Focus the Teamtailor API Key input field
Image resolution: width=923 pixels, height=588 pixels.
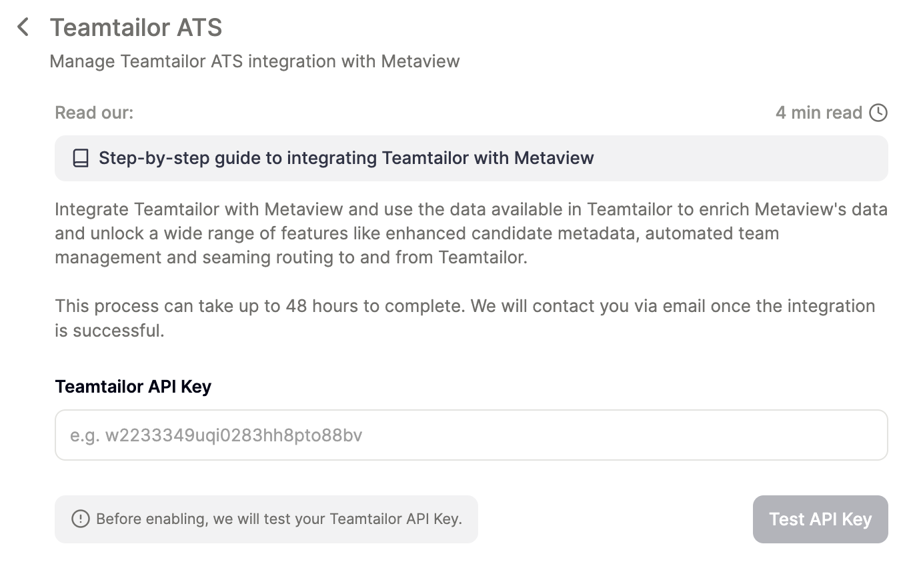[471, 435]
